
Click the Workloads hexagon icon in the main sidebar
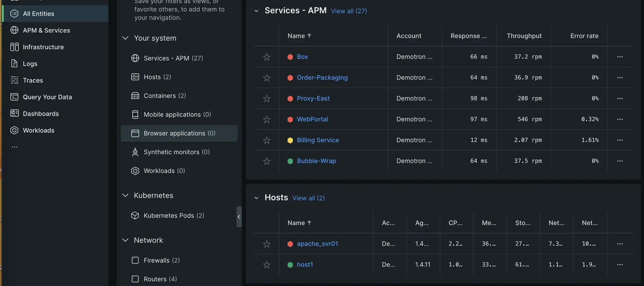pyautogui.click(x=14, y=130)
